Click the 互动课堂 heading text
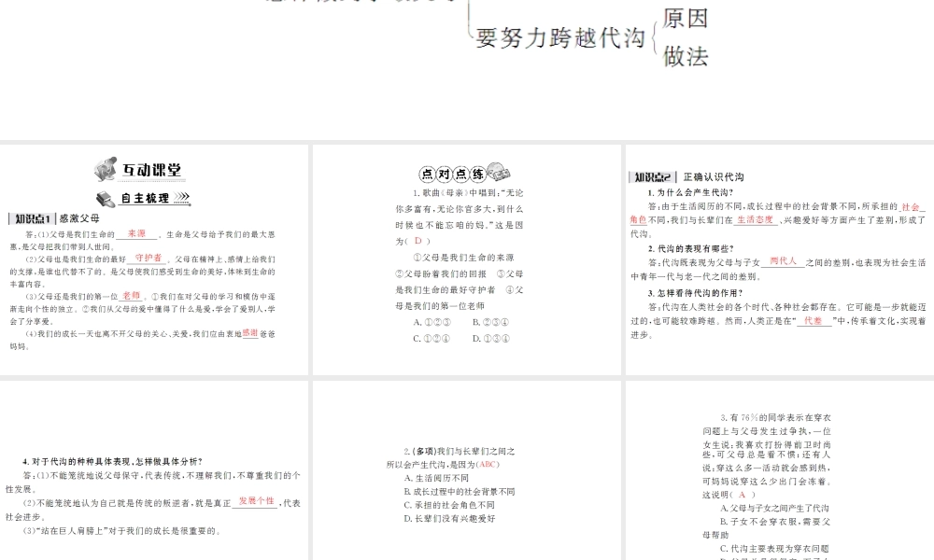This screenshot has width=934, height=560. coord(151,170)
